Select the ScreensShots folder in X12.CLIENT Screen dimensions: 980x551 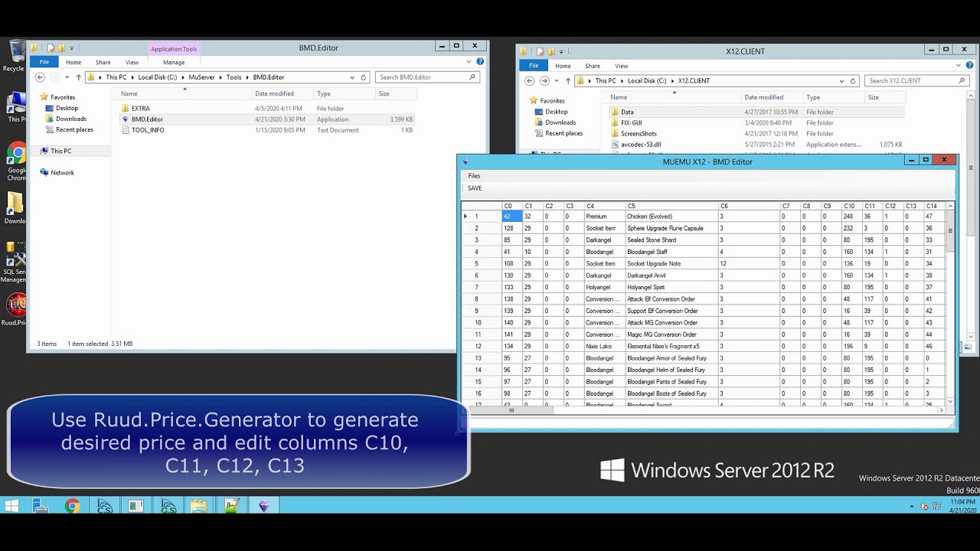[639, 133]
